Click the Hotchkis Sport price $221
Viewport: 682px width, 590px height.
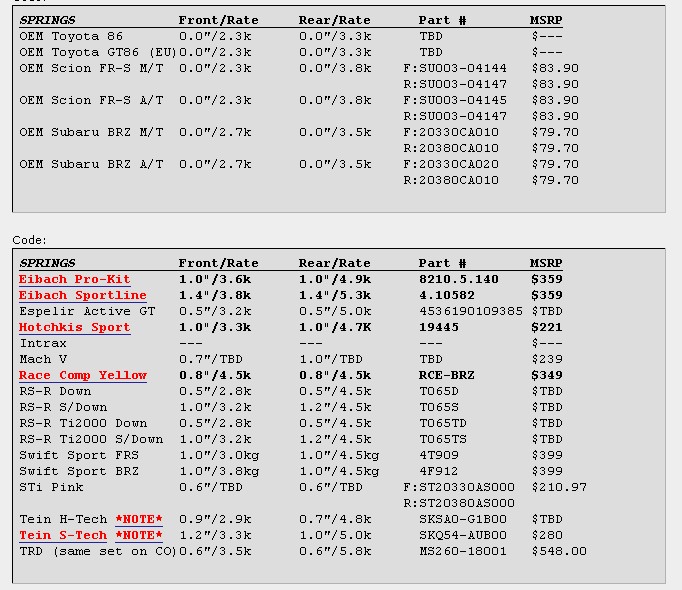click(x=547, y=327)
